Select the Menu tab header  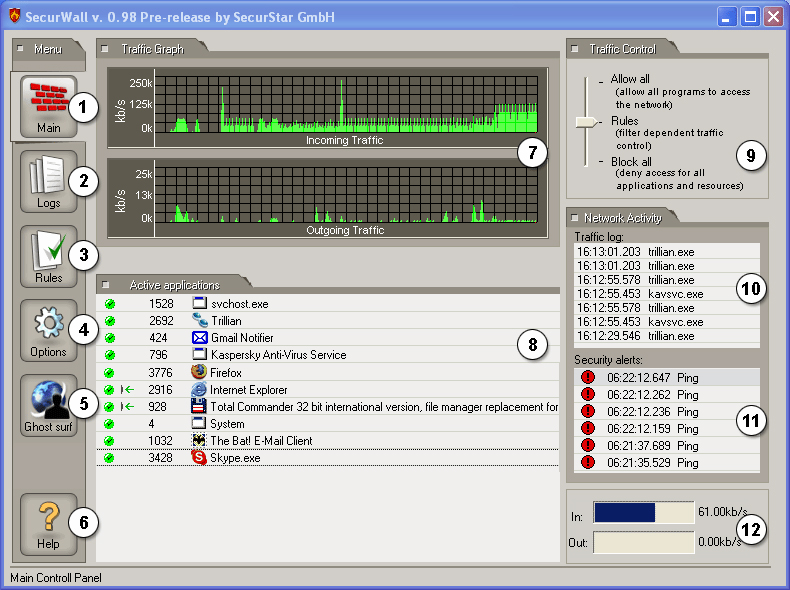click(48, 49)
